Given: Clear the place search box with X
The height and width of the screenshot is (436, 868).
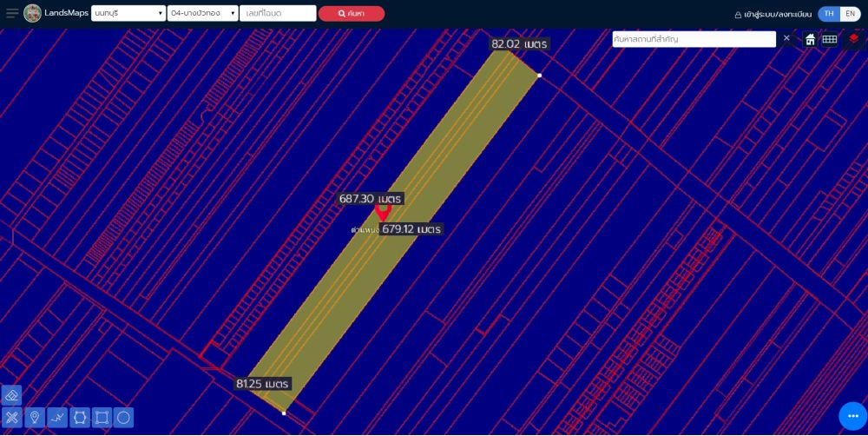Looking at the screenshot, I should tap(786, 39).
